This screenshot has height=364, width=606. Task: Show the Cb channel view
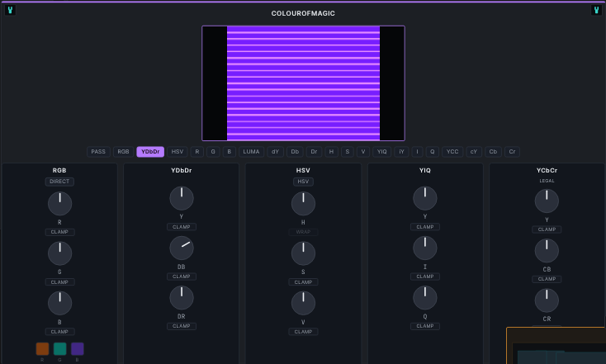[493, 152]
